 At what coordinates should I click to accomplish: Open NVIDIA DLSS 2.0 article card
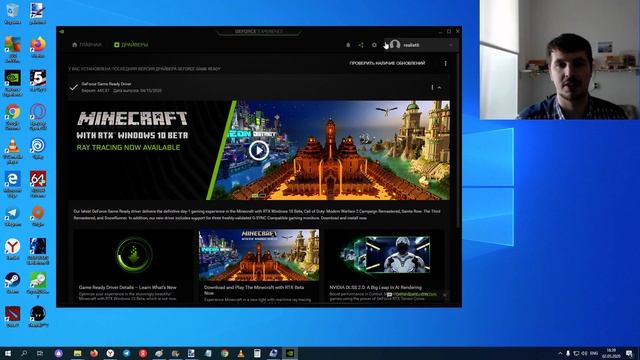384,266
